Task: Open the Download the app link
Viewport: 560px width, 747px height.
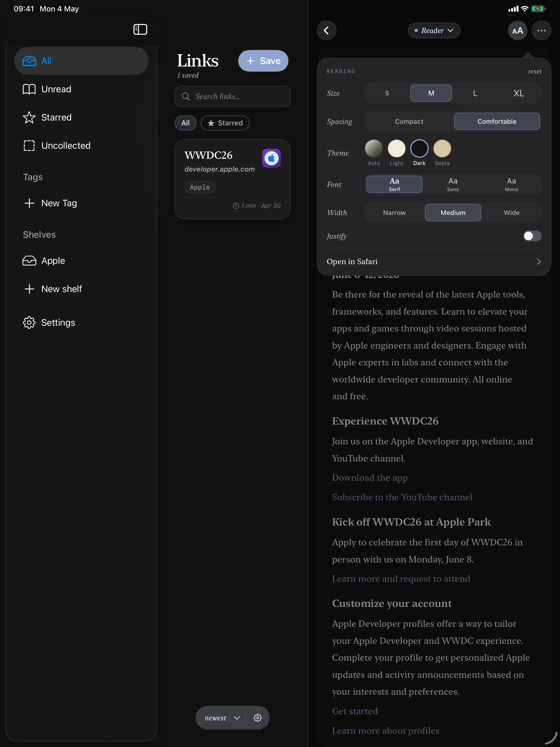Action: pyautogui.click(x=370, y=477)
